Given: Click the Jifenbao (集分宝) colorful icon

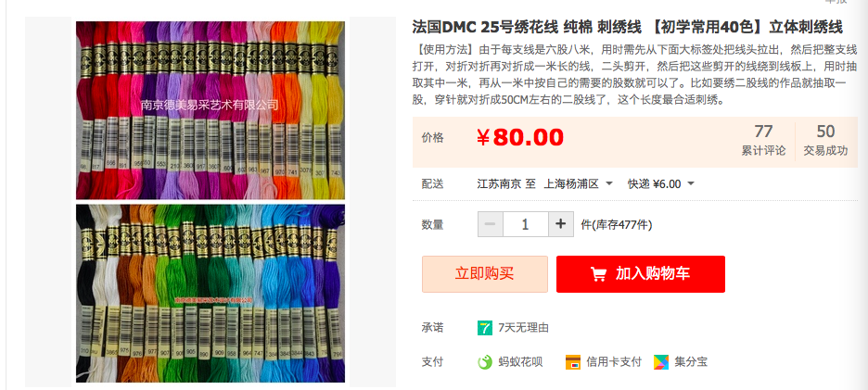Looking at the screenshot, I should click(661, 362).
